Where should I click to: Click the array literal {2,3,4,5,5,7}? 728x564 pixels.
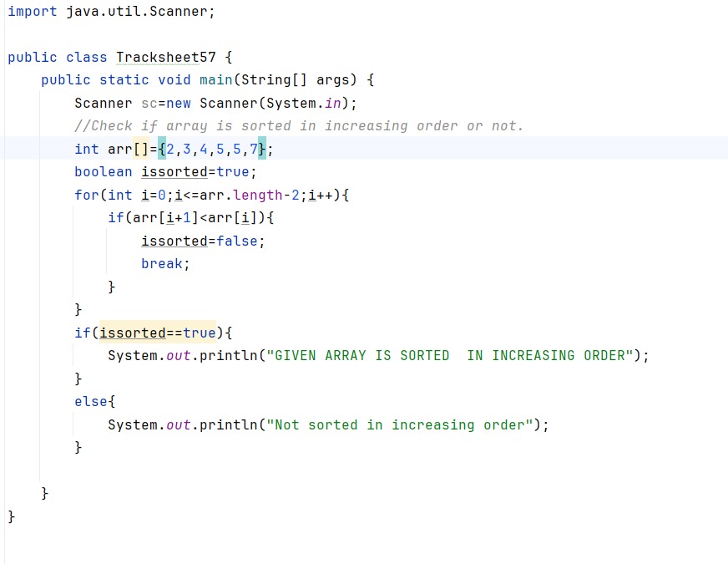(212, 149)
